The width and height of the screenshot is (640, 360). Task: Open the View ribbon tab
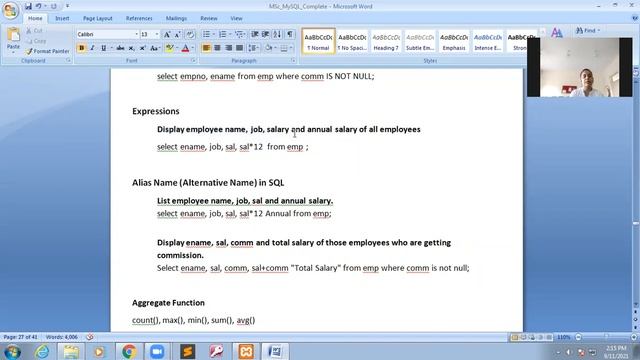click(x=236, y=18)
